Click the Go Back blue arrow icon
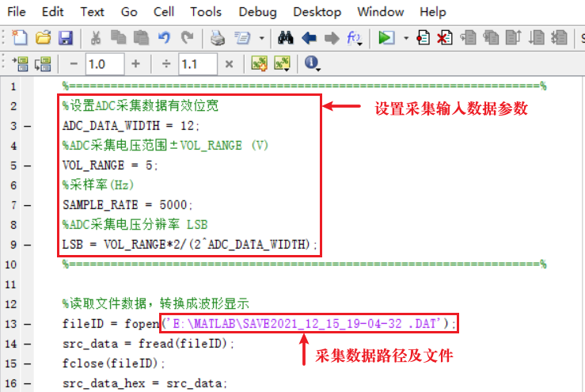This screenshot has height=392, width=585. 310,38
